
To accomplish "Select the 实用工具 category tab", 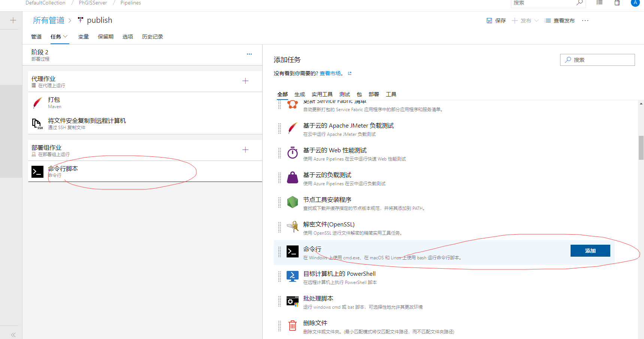I will pos(322,94).
